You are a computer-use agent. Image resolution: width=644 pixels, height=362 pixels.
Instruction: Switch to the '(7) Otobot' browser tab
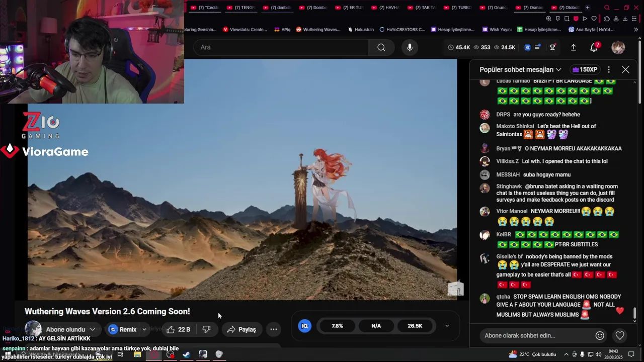point(566,8)
